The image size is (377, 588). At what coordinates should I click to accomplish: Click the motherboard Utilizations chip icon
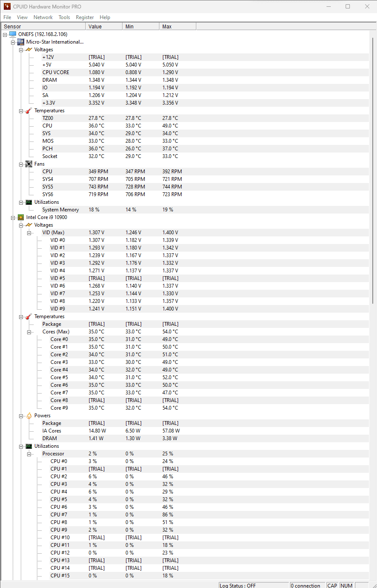pyautogui.click(x=29, y=202)
